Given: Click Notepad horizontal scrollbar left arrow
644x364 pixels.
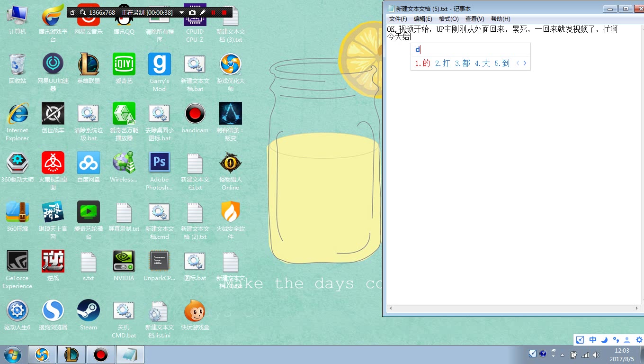Looking at the screenshot, I should [x=391, y=309].
